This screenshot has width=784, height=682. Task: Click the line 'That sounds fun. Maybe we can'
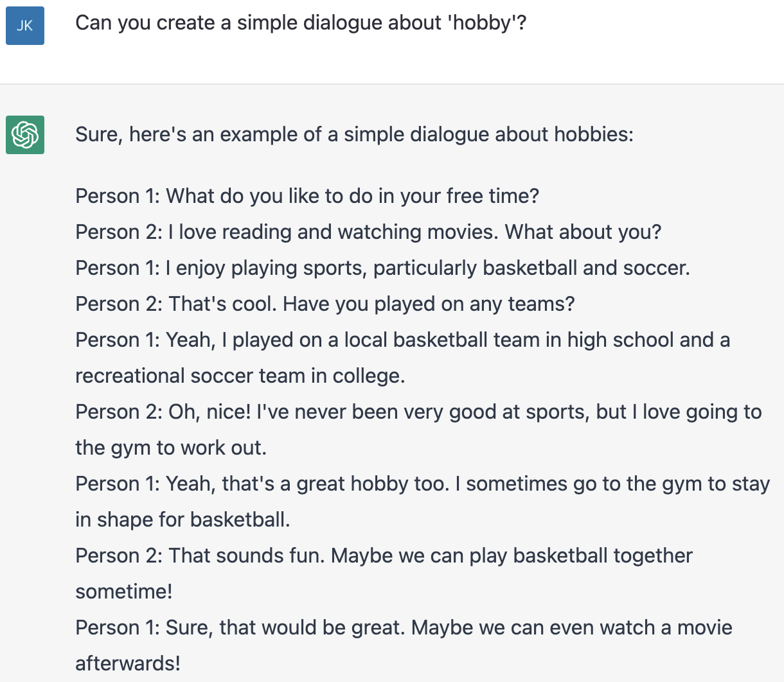[x=384, y=555]
